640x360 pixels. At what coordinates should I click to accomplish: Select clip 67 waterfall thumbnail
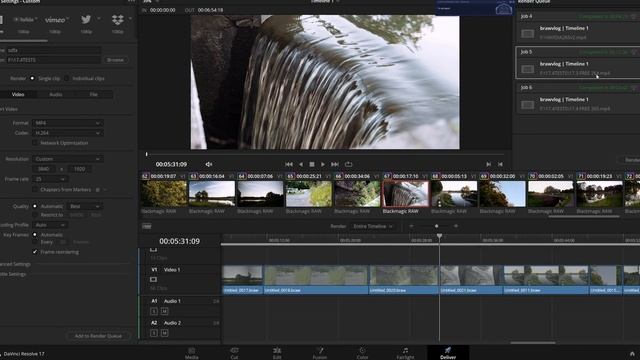click(406, 194)
